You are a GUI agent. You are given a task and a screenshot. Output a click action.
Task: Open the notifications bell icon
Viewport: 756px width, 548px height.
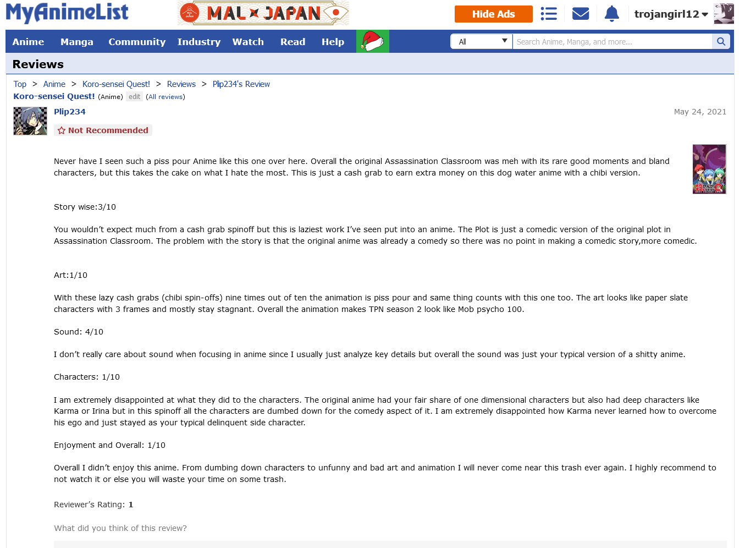tap(611, 14)
